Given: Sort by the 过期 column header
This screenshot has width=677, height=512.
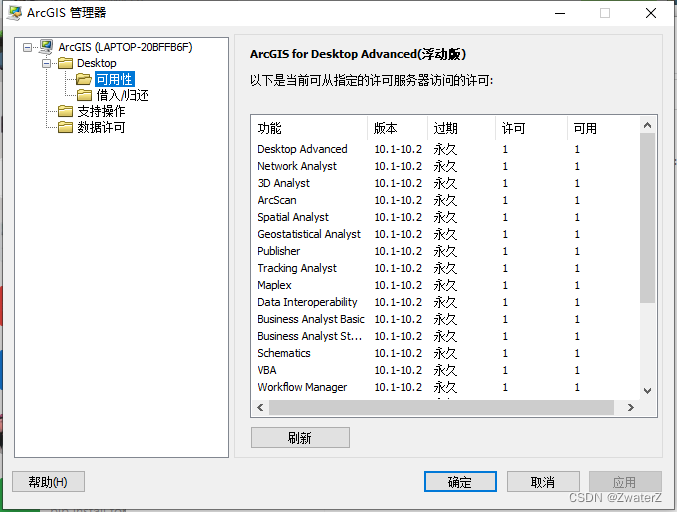Looking at the screenshot, I should (462, 128).
